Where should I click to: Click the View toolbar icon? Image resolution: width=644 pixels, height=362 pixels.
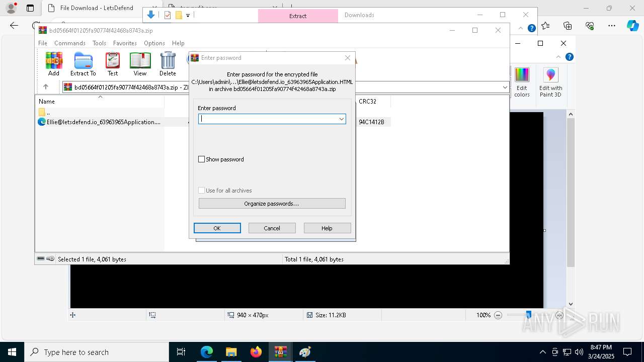click(140, 64)
